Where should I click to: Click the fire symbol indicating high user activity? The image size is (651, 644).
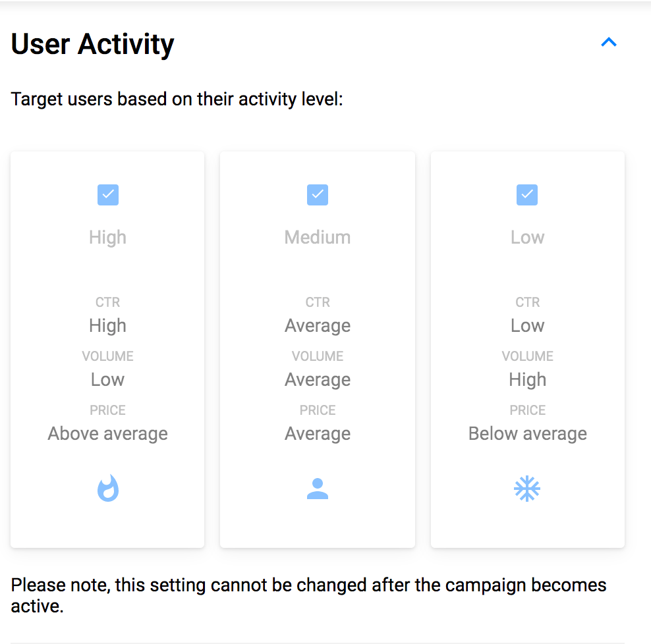coord(107,488)
